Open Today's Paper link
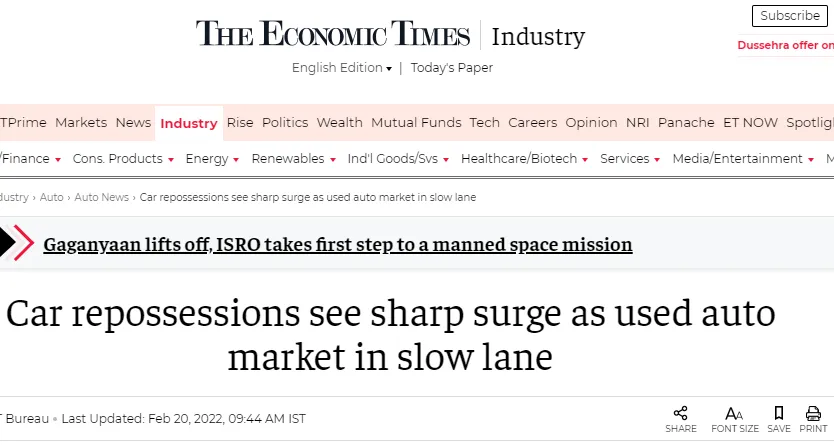Viewport: 834px width, 445px height. [x=452, y=68]
